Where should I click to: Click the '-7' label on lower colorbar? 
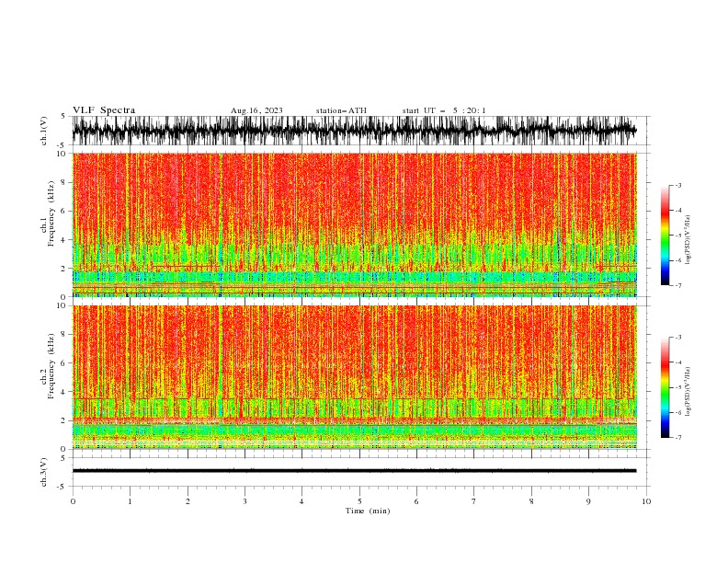677,437
